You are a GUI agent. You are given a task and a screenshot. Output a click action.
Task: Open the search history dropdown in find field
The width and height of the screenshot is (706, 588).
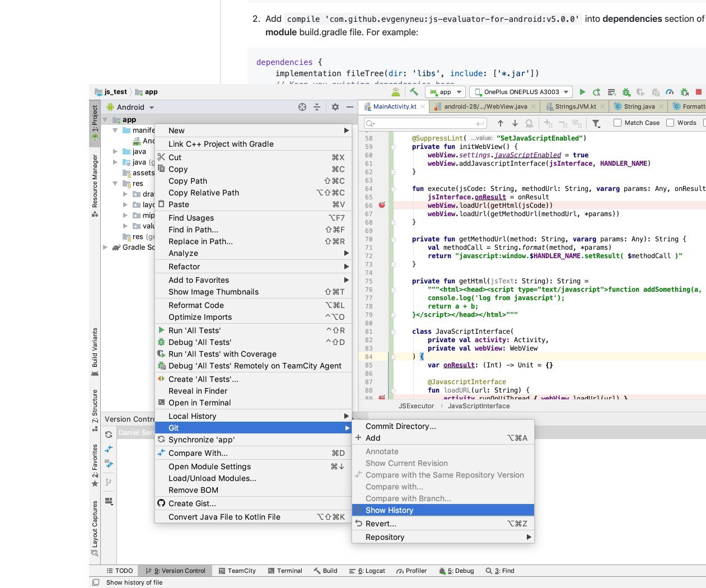(371, 123)
